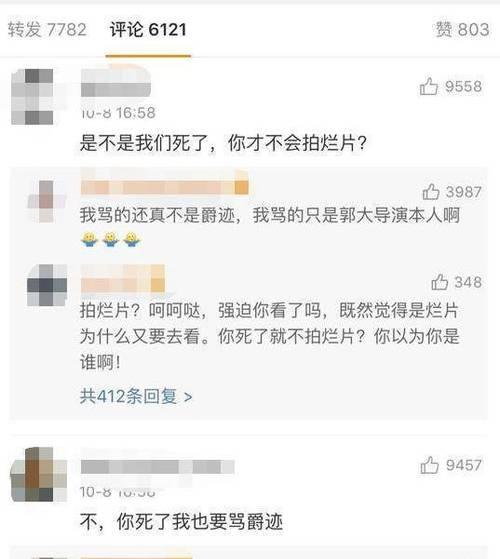500x559 pixels.
Task: Like the reply with 3987 likes
Action: [431, 192]
